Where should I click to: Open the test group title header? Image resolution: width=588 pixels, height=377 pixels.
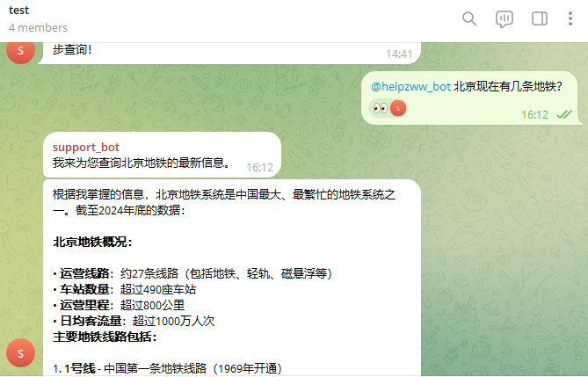[x=18, y=11]
